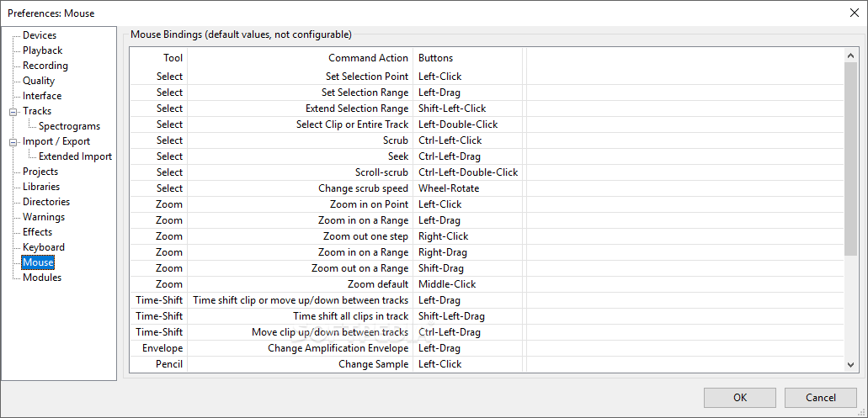The height and width of the screenshot is (418, 868).
Task: Click the scrollbar up arrow
Action: point(851,55)
